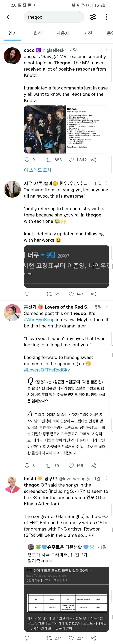The height and width of the screenshot is (644, 113).
Task: Share coco's aespa Savage tweet
Action: point(94,160)
